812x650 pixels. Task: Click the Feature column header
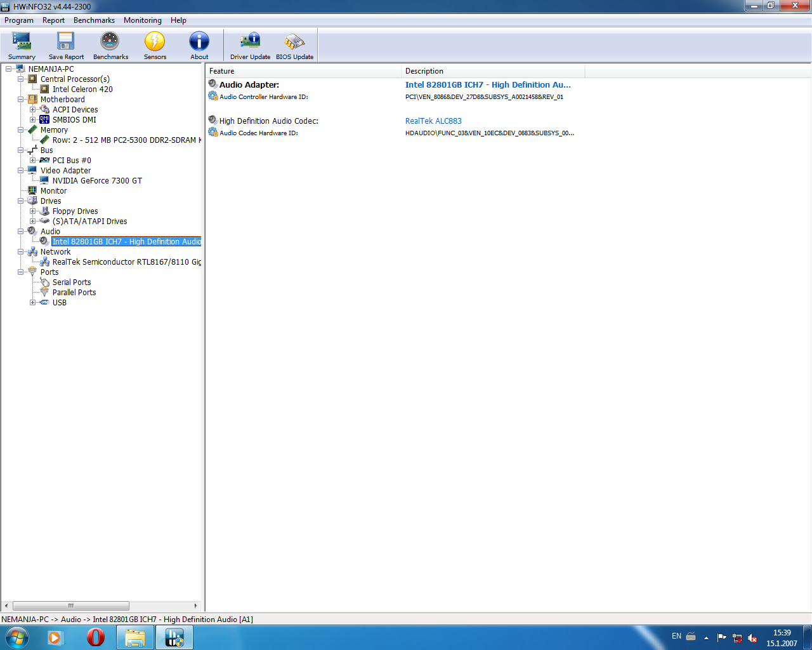pos(303,71)
